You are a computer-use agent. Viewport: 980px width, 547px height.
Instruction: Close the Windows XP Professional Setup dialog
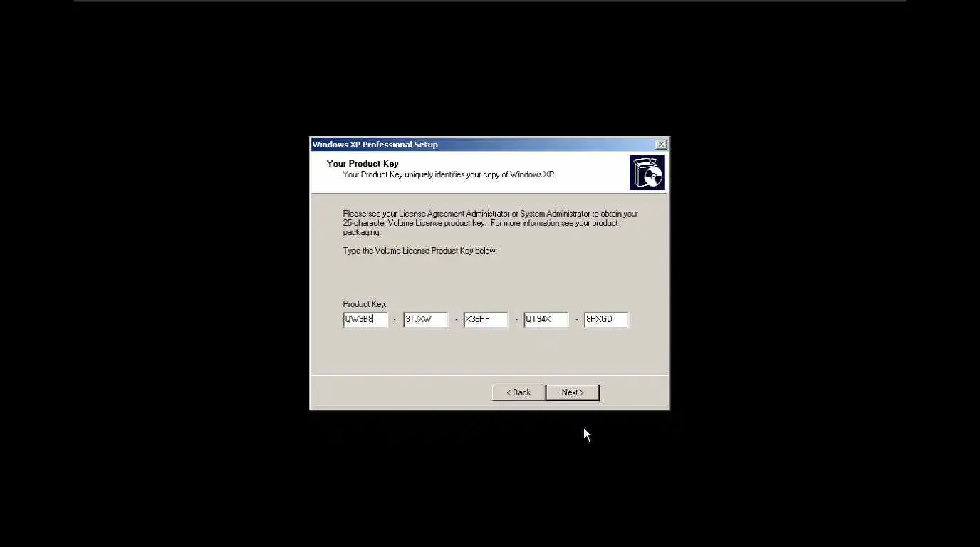click(661, 145)
